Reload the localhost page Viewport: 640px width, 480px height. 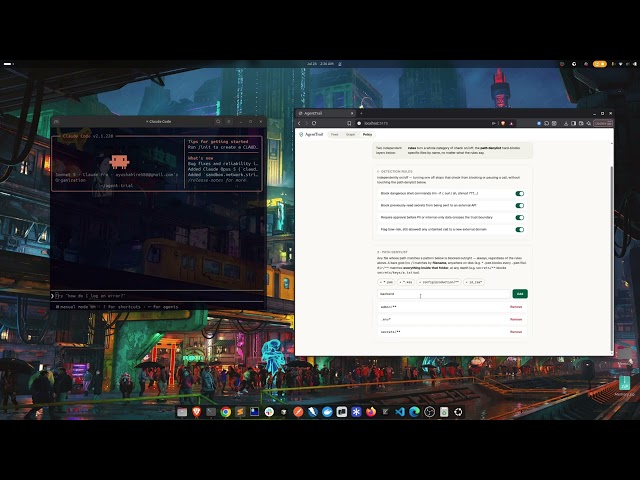(314, 123)
